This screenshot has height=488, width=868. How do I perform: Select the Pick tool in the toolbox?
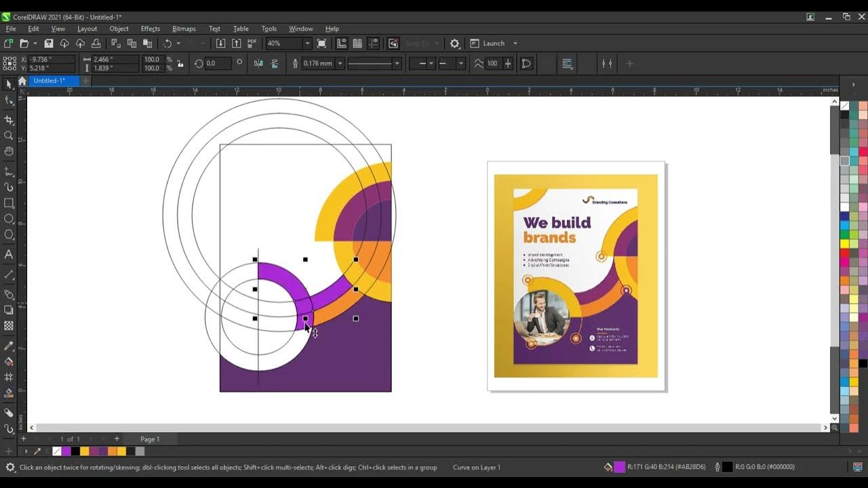point(9,84)
